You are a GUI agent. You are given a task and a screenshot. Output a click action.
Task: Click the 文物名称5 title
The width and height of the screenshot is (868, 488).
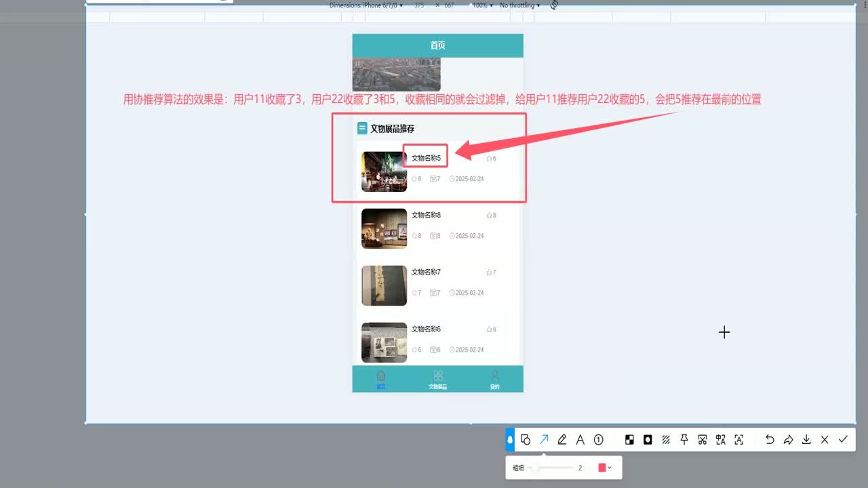(426, 158)
